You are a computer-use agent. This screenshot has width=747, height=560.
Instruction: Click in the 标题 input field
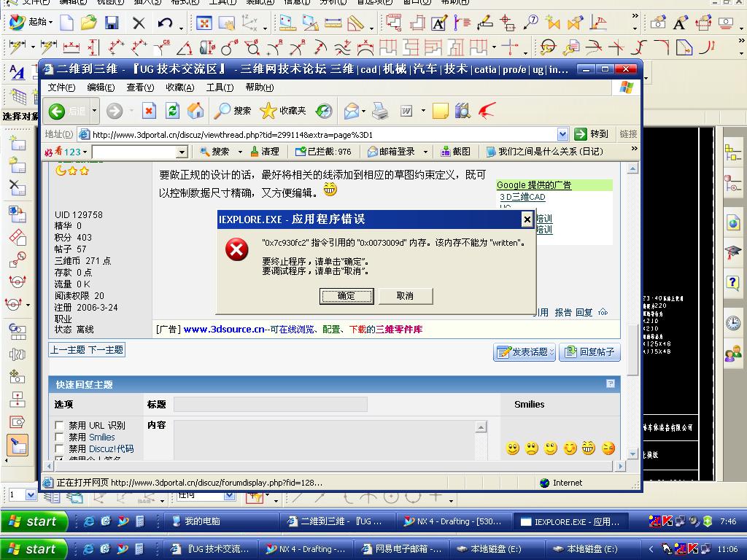coord(270,404)
